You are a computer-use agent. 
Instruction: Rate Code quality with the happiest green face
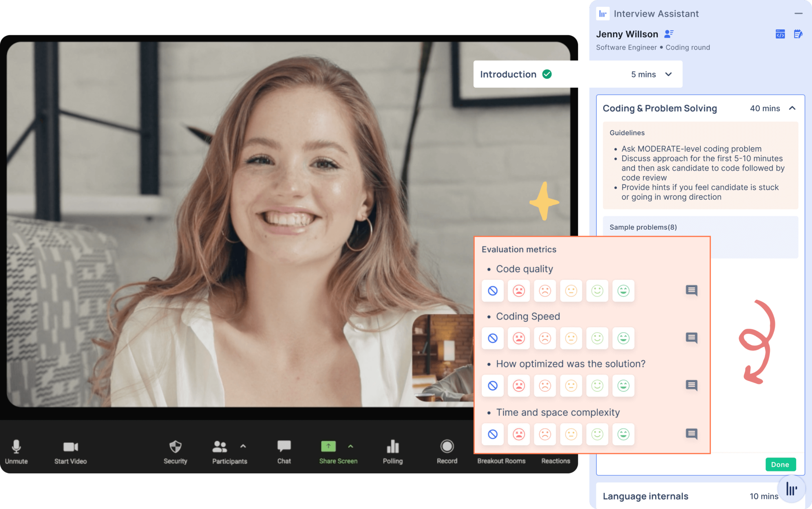(623, 291)
